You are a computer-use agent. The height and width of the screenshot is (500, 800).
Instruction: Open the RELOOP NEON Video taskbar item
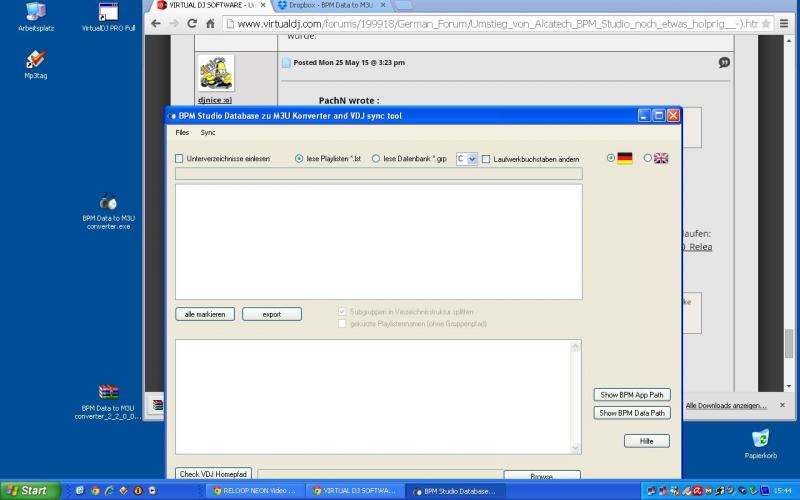coord(254,491)
